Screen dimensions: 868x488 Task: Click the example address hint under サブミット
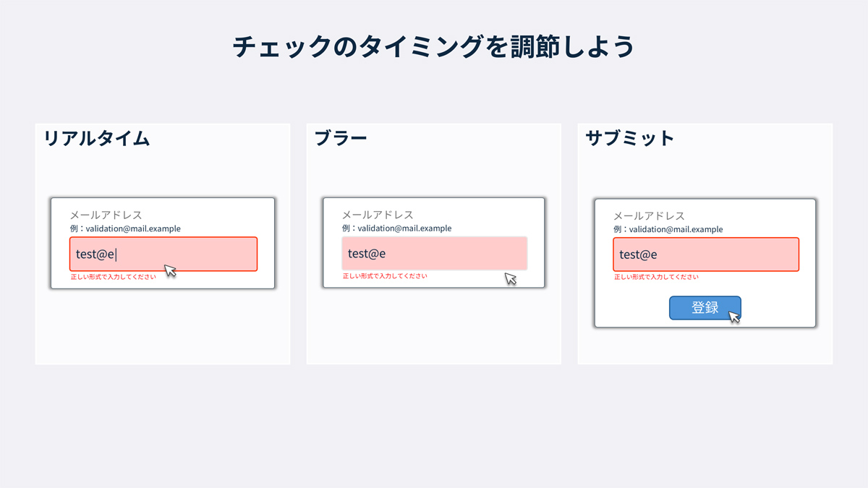click(x=668, y=229)
